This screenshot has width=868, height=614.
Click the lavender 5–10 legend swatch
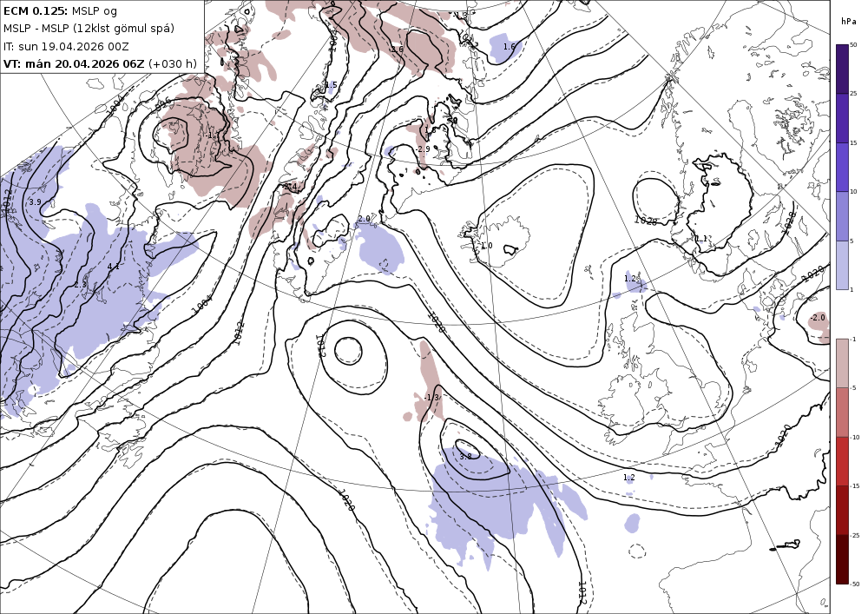click(842, 216)
